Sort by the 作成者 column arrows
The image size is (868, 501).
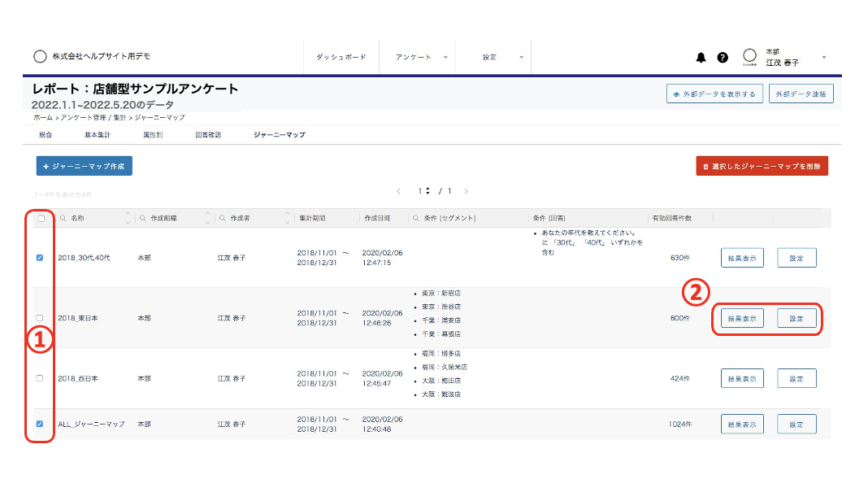[x=288, y=218]
